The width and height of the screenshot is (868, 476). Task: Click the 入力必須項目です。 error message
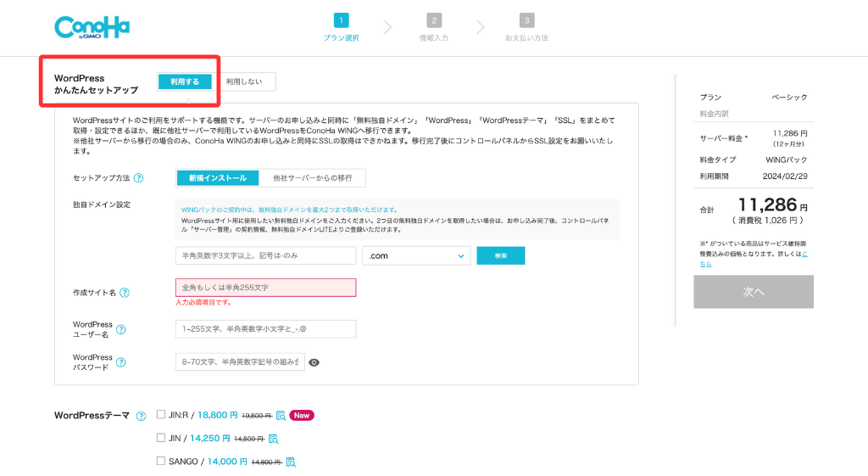point(203,303)
